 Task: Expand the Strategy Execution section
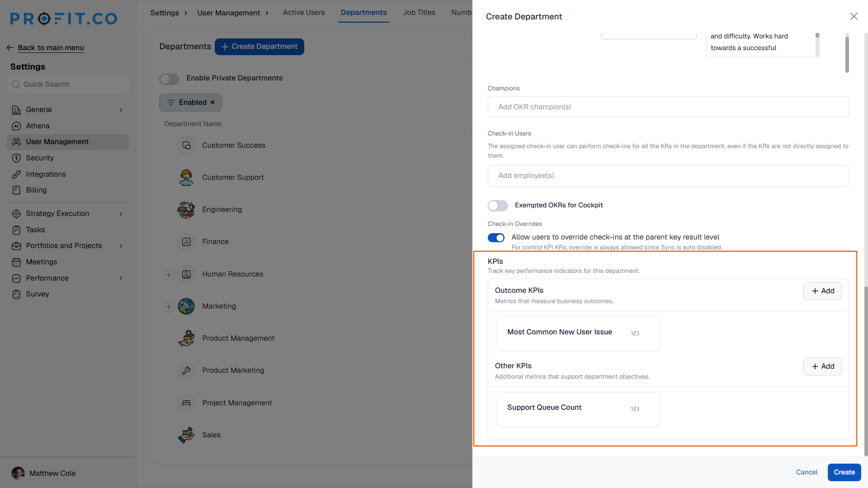point(121,214)
